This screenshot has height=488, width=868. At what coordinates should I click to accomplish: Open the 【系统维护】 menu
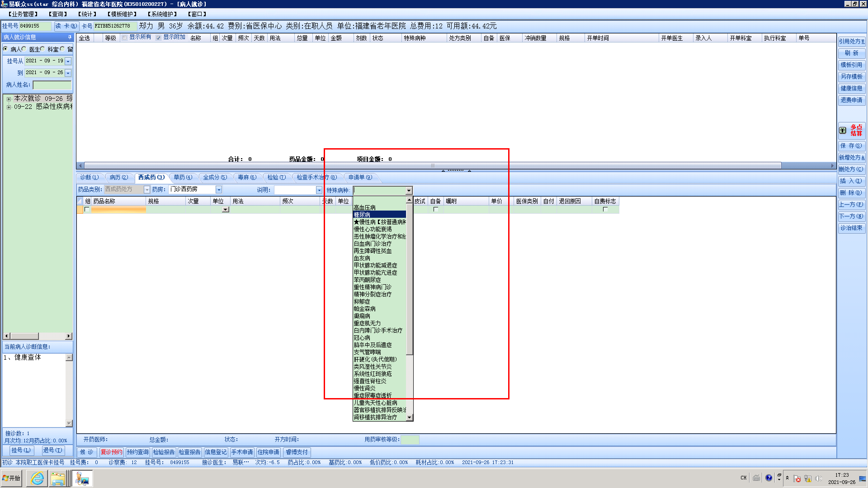162,14
